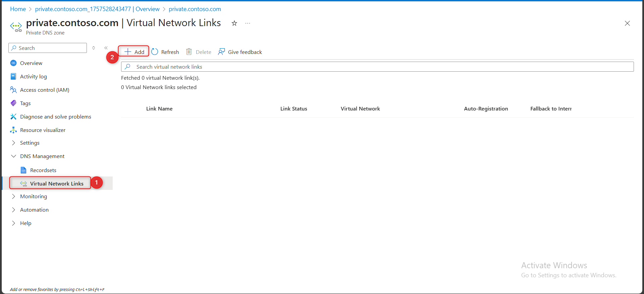Click the Add plus icon
Viewport: 644px width, 294px height.
click(128, 52)
